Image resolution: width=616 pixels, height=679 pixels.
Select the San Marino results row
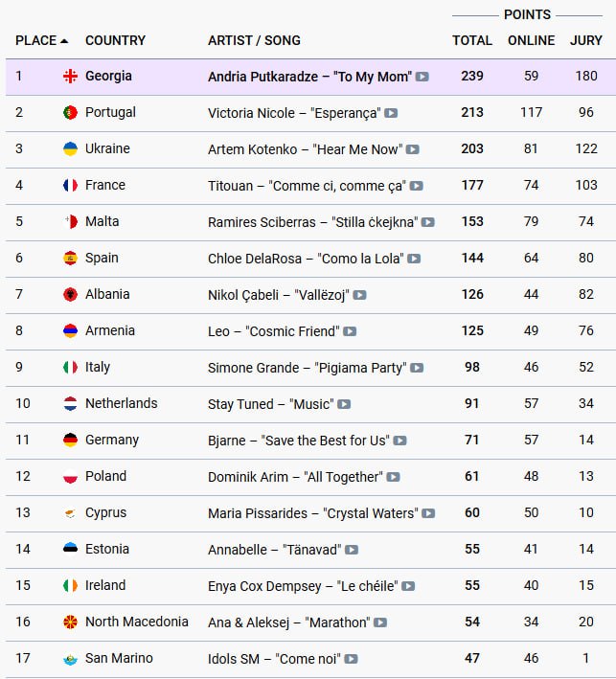pos(310,659)
